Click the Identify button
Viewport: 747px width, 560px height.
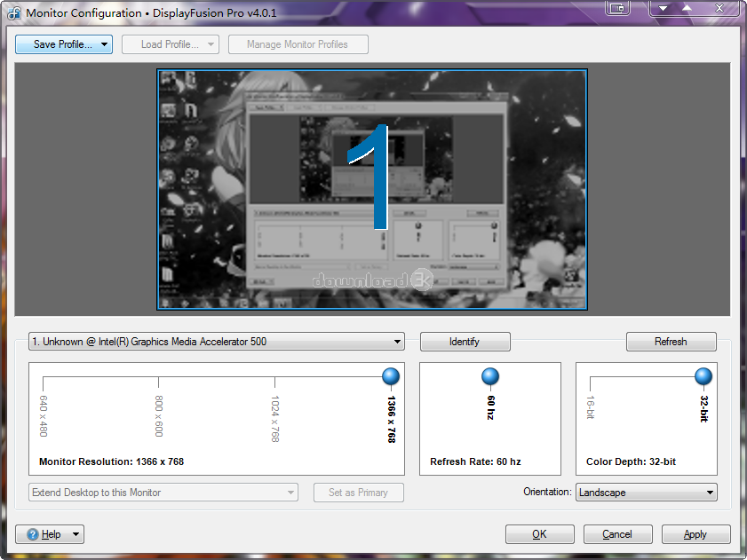465,342
